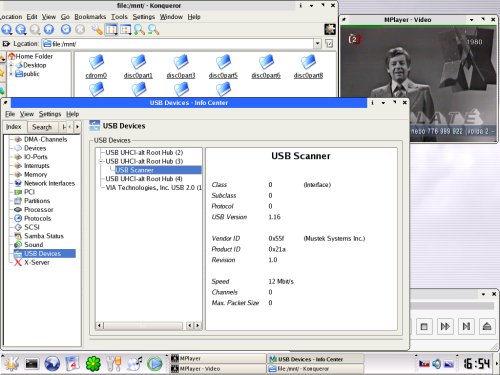This screenshot has width=500, height=375.
Task: Open the Konsole terminal from panel
Action: click(32, 363)
